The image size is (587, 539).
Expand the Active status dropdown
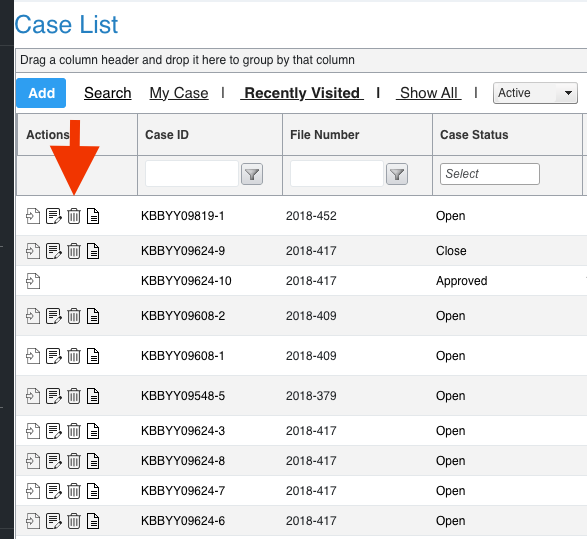click(x=535, y=93)
